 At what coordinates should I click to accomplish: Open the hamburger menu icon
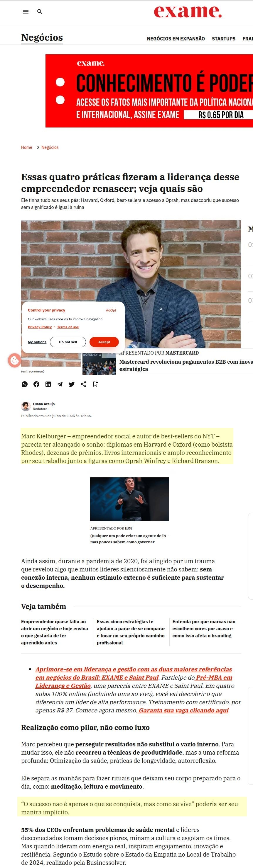pos(26,12)
